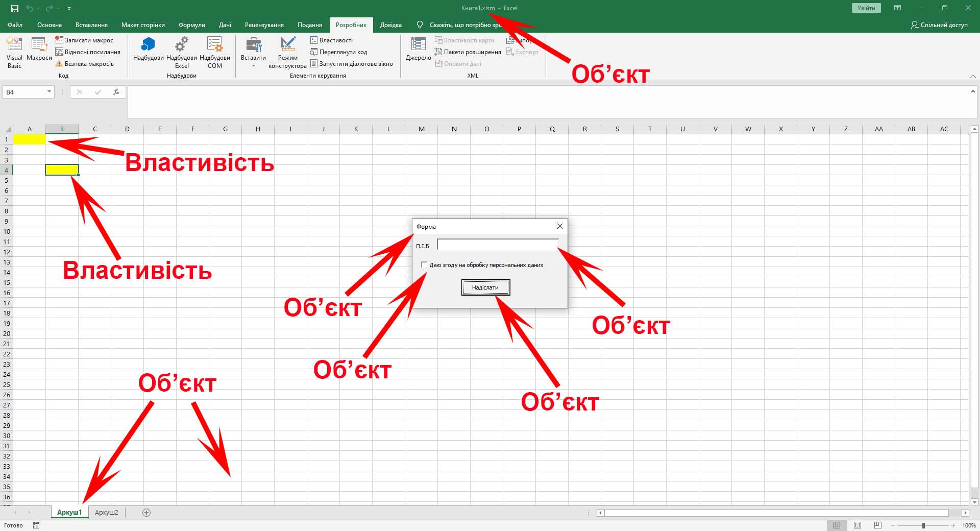The width and height of the screenshot is (980, 531).
Task: Open Безпека макросів macro security
Action: pyautogui.click(x=84, y=64)
